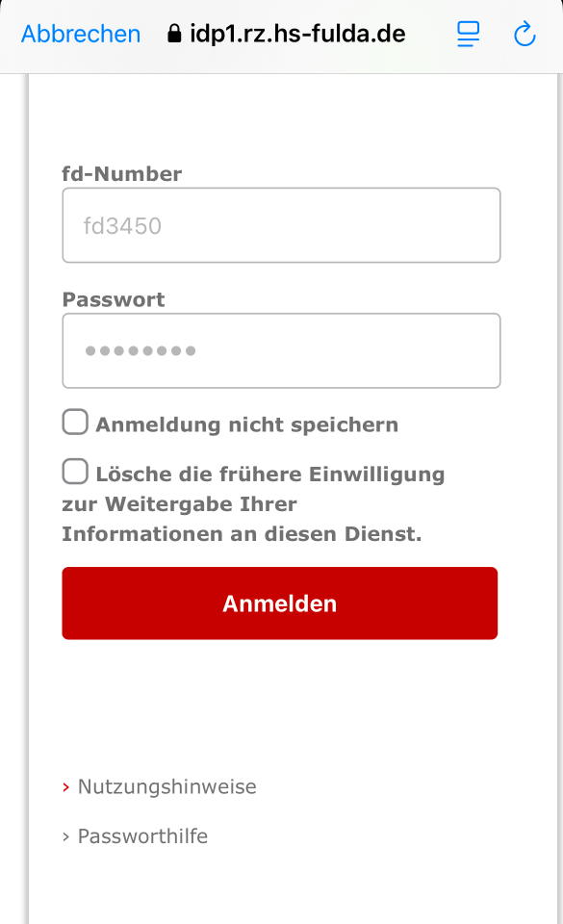Enable the Anmeldung nicht speichern checkbox
This screenshot has width=563, height=924.
(x=75, y=422)
